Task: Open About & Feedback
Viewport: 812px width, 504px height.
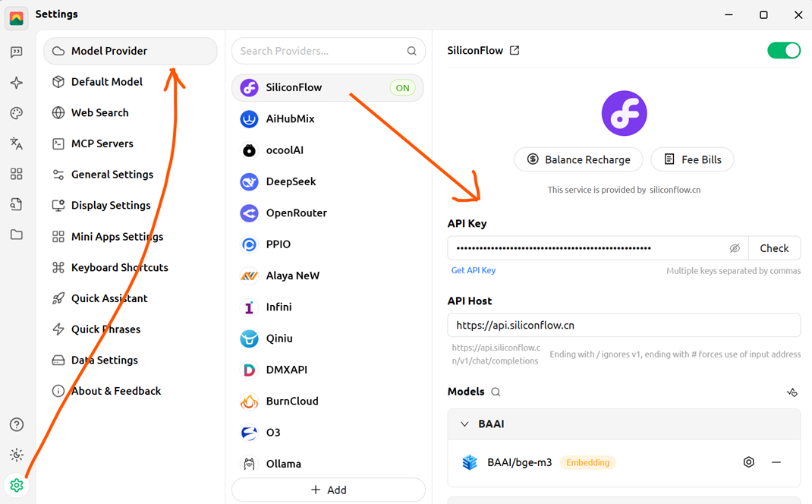Action: pyautogui.click(x=131, y=391)
